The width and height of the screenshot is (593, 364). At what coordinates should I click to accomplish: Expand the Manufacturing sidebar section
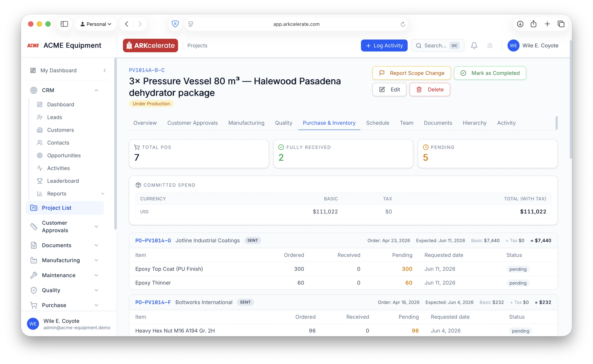click(96, 260)
